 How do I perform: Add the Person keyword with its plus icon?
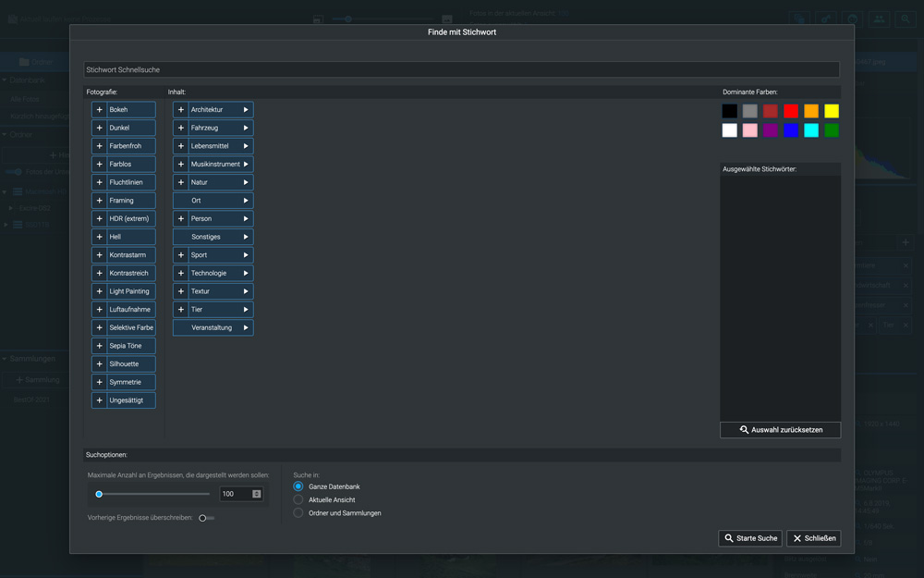(181, 219)
